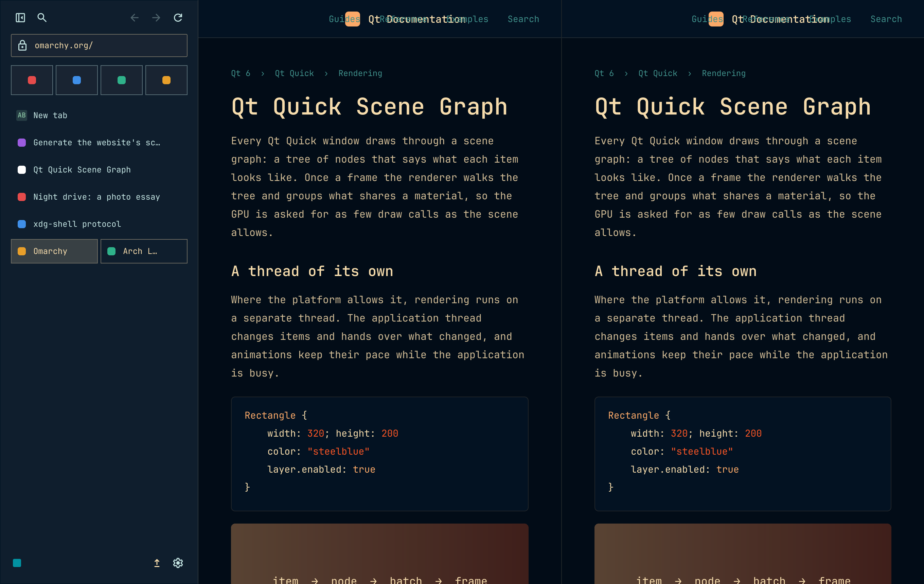Open settings with the gear icon

178,563
